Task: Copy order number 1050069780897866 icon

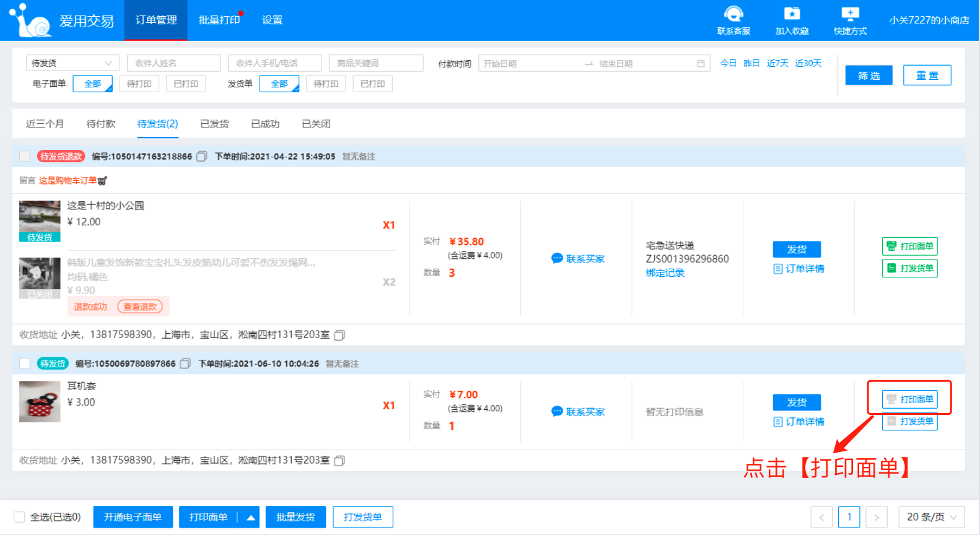Action: [185, 364]
